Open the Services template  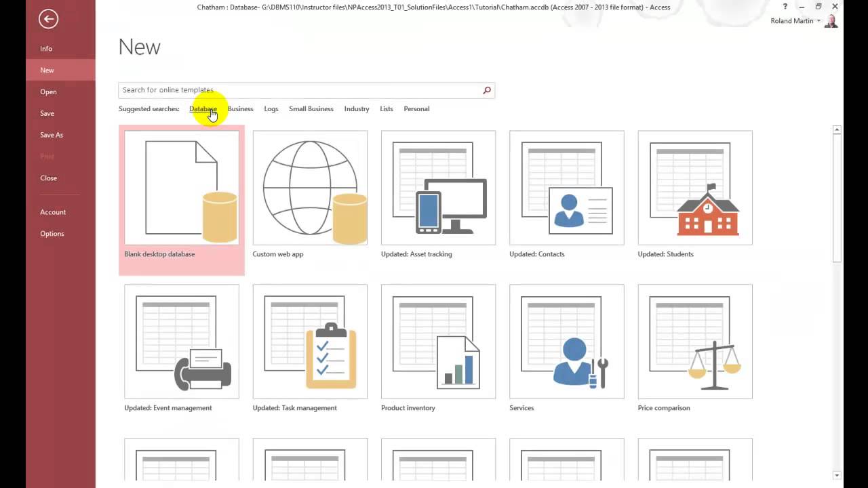pos(566,349)
